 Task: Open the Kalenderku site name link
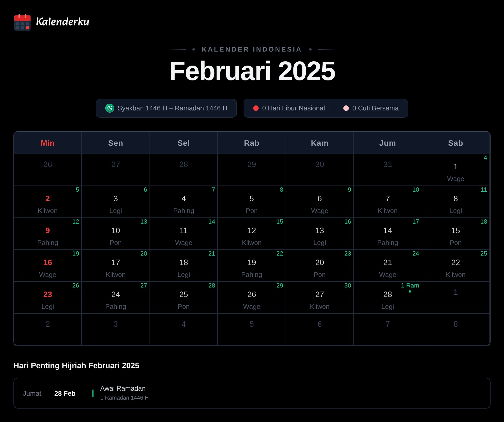[x=63, y=22]
